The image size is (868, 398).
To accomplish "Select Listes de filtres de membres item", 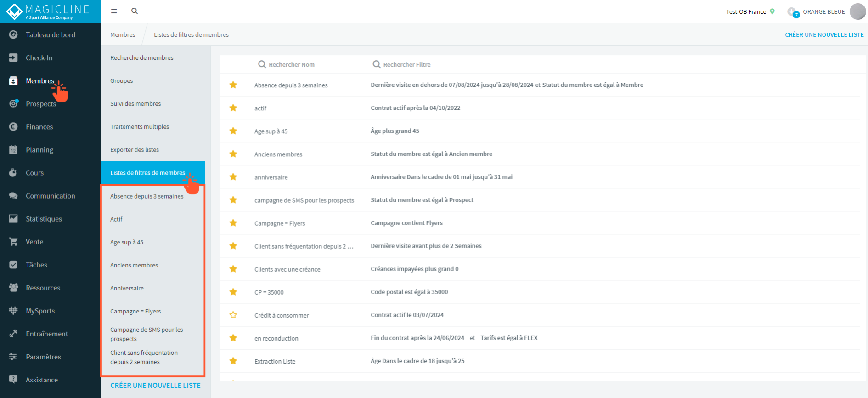I will tap(153, 172).
